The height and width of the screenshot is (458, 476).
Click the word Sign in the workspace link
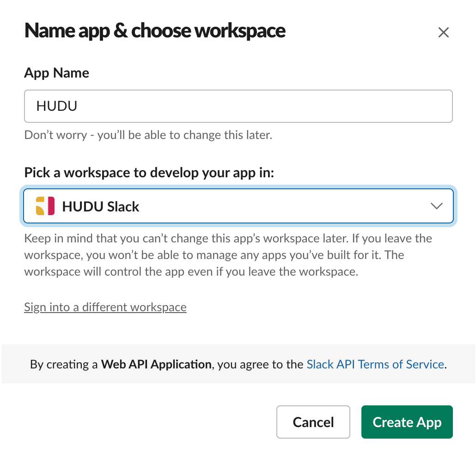pos(35,307)
